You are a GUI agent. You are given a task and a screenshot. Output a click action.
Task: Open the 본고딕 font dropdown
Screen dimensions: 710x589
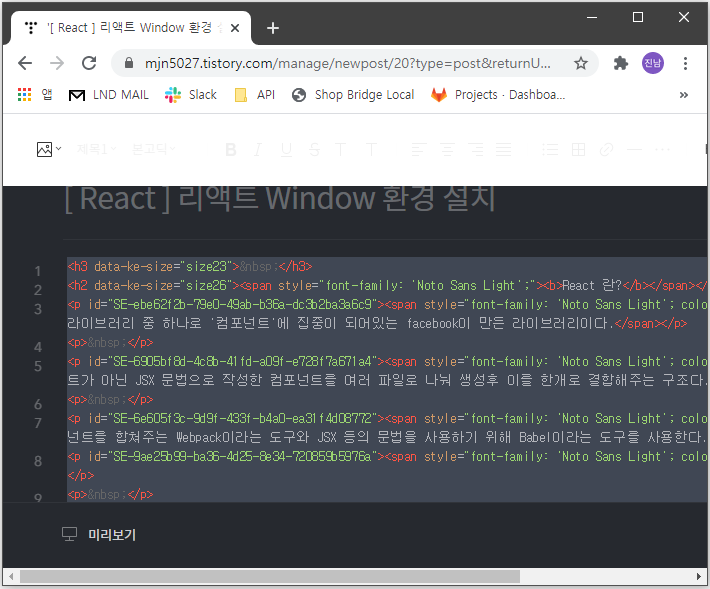pos(153,148)
